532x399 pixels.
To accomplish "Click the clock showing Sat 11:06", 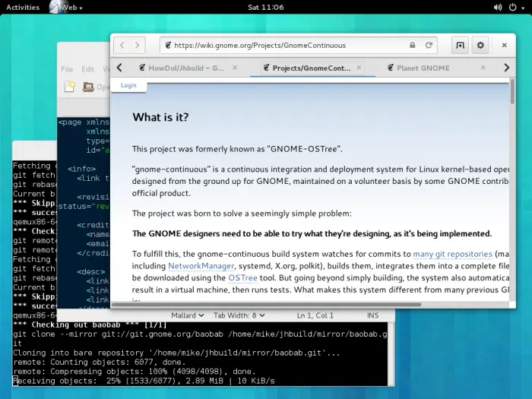I will (266, 7).
